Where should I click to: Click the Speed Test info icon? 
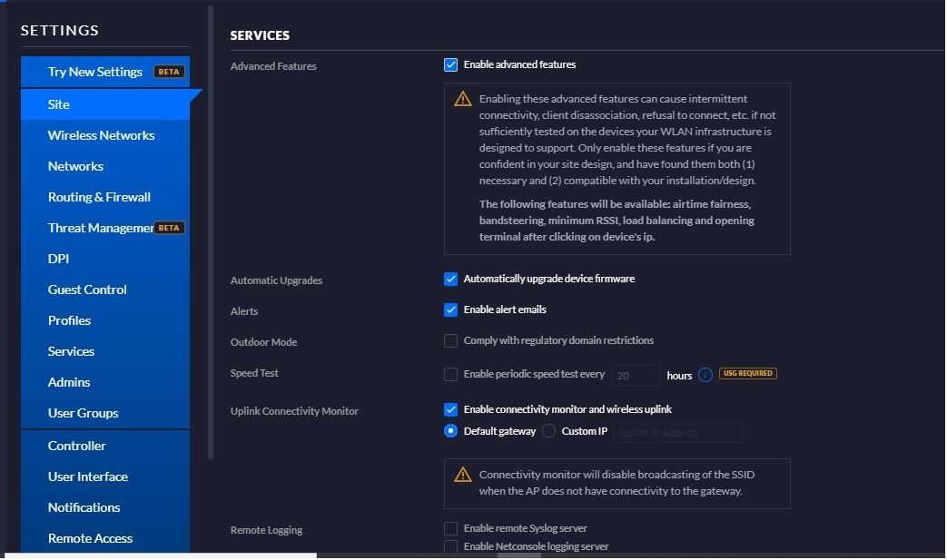705,374
